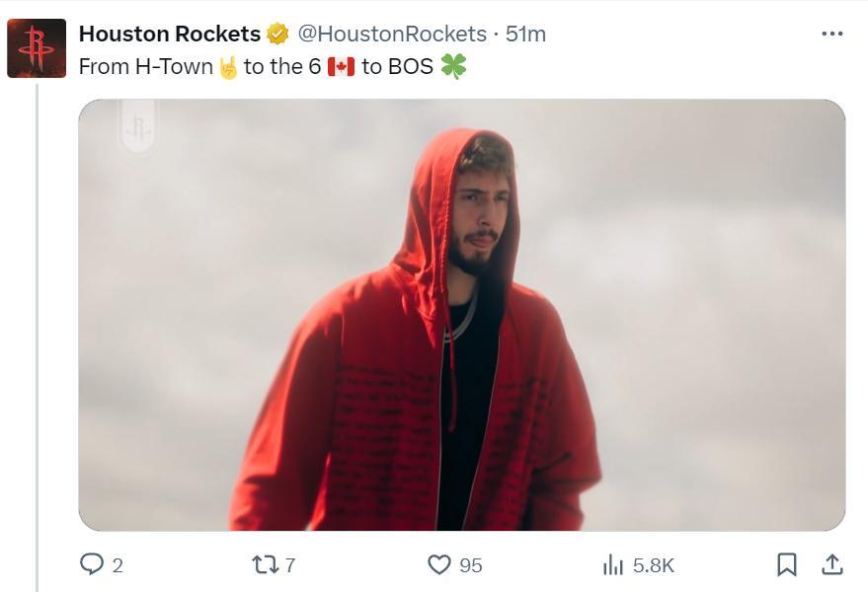Screen dimensions: 868x592
Task: Click the Rockets watermark logo in photo
Action: coord(137,128)
